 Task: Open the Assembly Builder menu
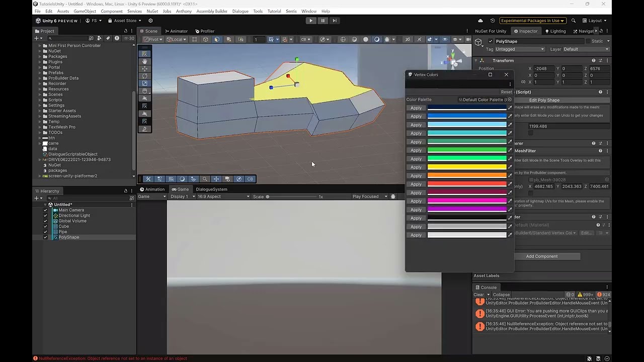(212, 11)
